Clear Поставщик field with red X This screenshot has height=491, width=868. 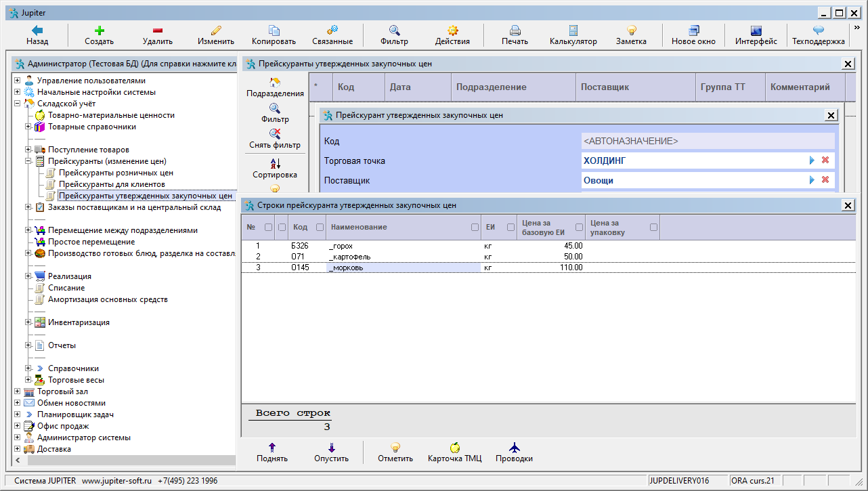pos(825,180)
